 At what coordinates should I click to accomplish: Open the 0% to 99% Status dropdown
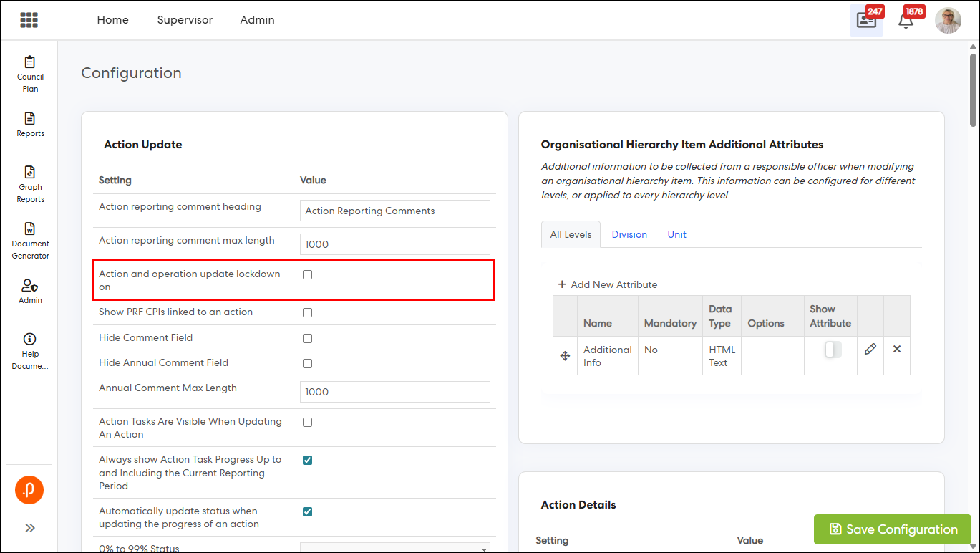point(394,548)
